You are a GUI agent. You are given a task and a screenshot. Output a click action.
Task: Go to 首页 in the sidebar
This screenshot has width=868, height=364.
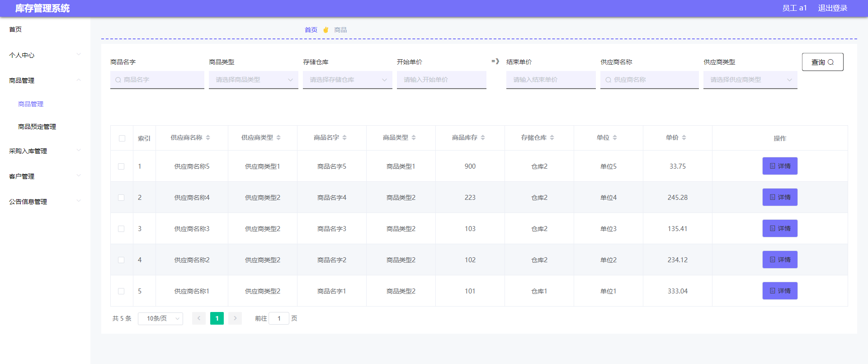(15, 29)
